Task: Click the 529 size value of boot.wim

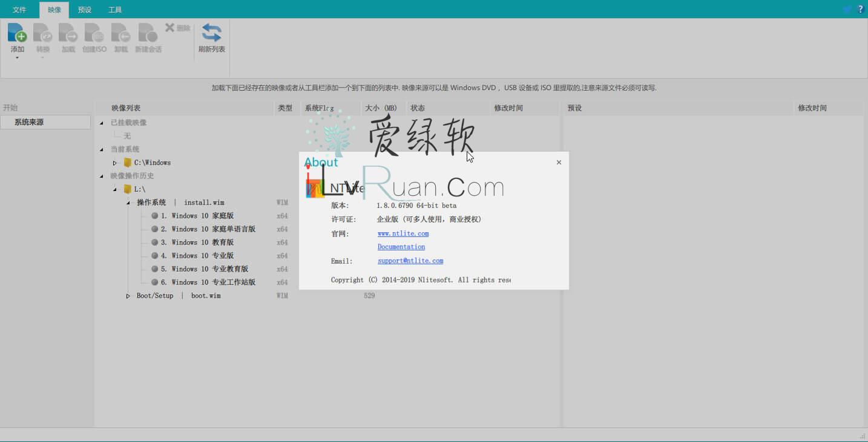Action: (x=369, y=296)
